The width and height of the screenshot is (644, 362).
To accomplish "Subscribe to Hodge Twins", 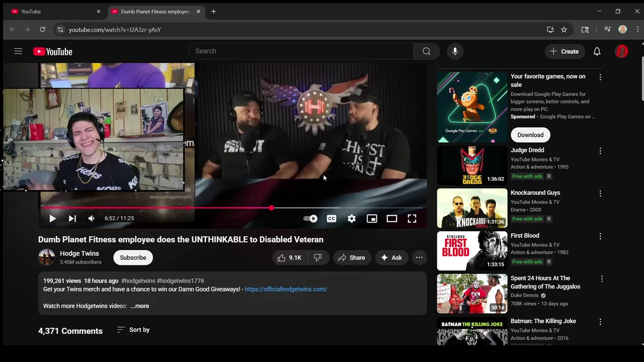I will 133,257.
